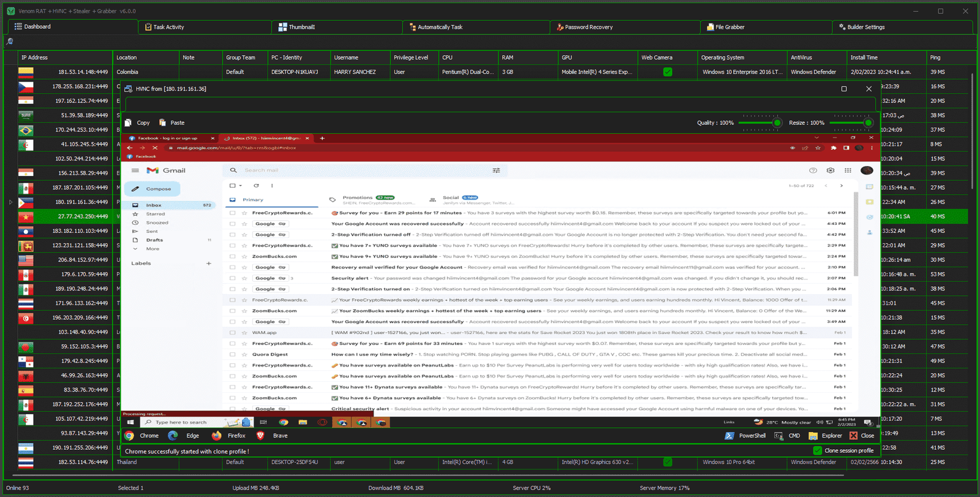Click remote Windows Start button
Screen dimensions: 980x497
coord(130,422)
